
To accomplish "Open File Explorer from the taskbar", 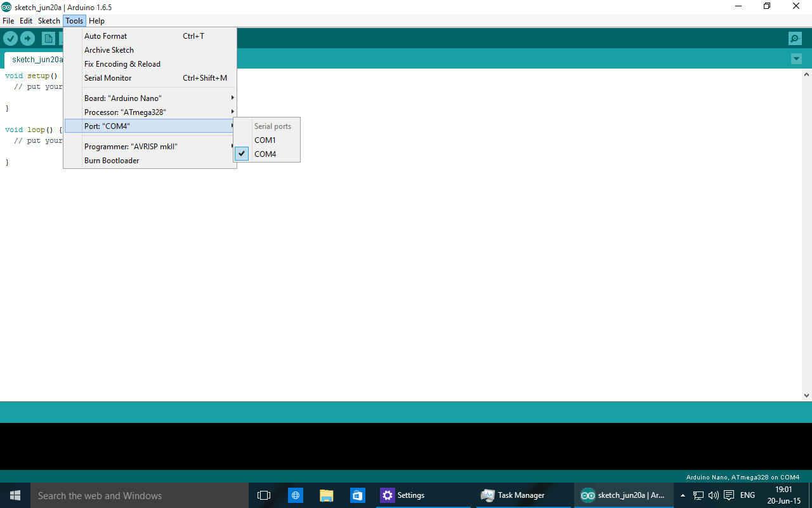I will tap(326, 495).
